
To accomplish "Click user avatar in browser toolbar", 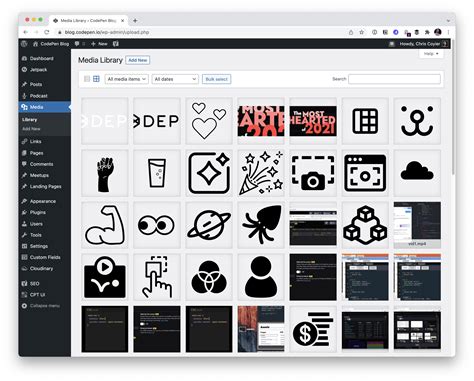I will point(438,32).
